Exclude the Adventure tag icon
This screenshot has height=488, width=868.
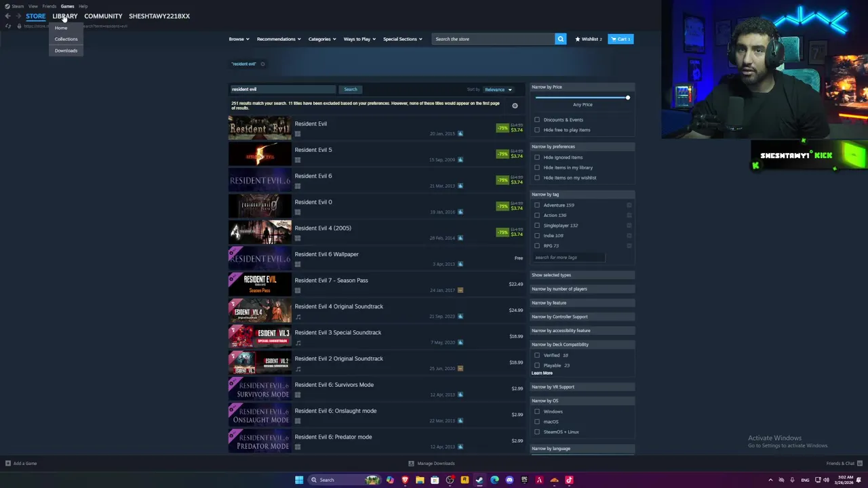click(629, 205)
